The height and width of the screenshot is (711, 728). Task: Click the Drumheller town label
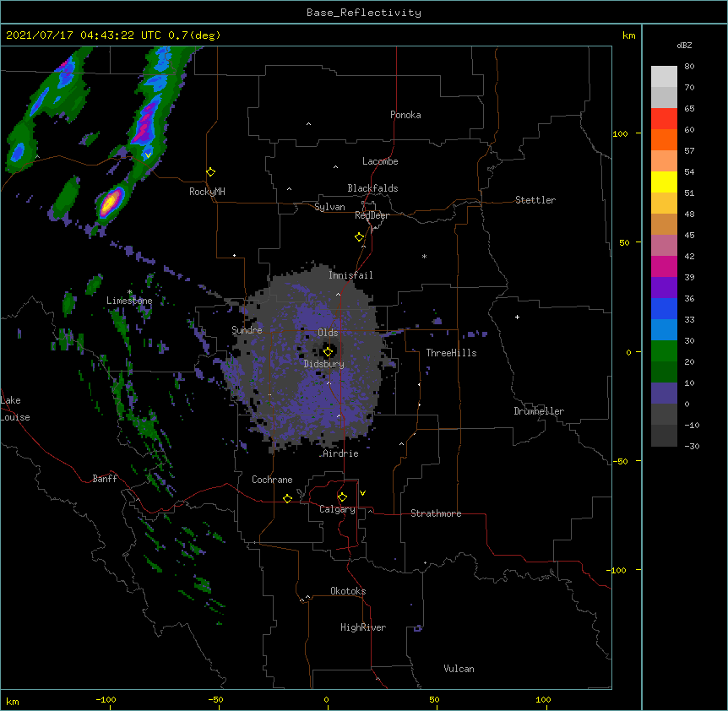coord(539,411)
